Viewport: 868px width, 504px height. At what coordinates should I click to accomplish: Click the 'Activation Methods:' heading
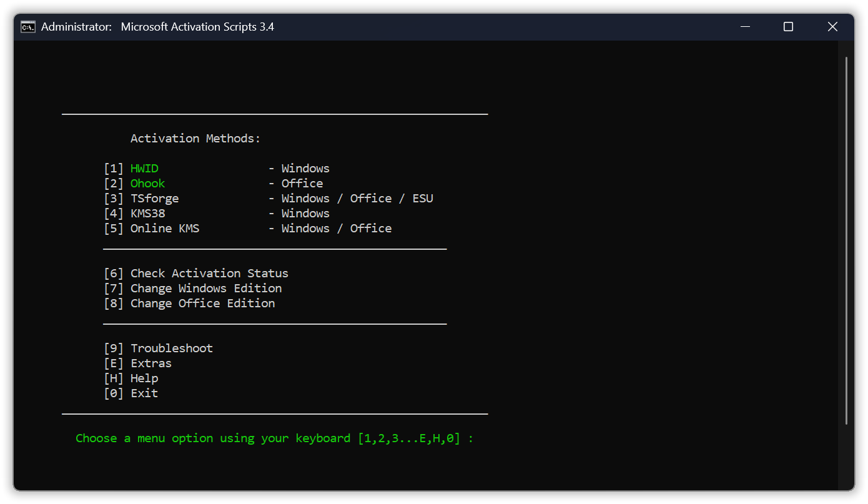[x=195, y=138]
